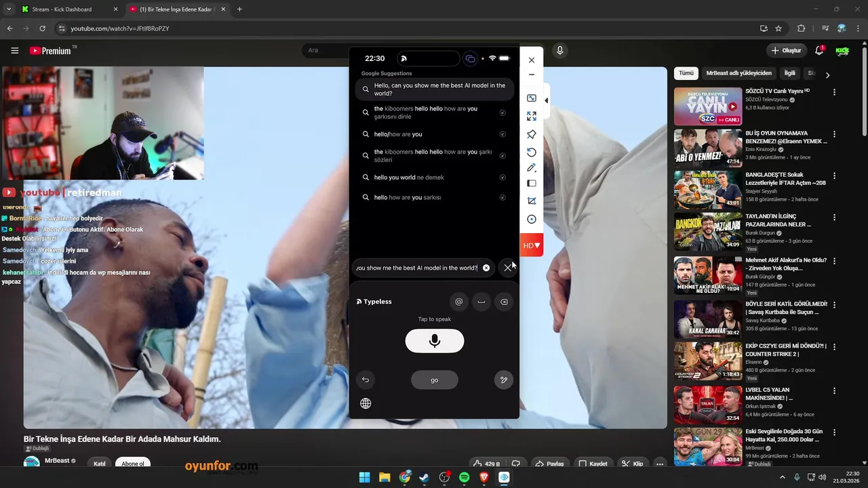Click the picture-in-picture icon in mirror toolbar
Screen dimensions: 868x488
pyautogui.click(x=532, y=98)
